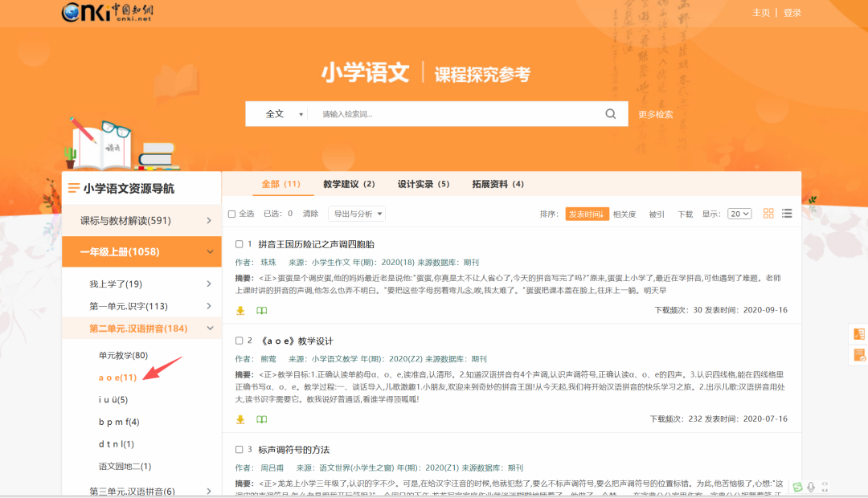Click the upper orange floating side icon
The height and width of the screenshot is (498, 868).
pyautogui.click(x=858, y=333)
